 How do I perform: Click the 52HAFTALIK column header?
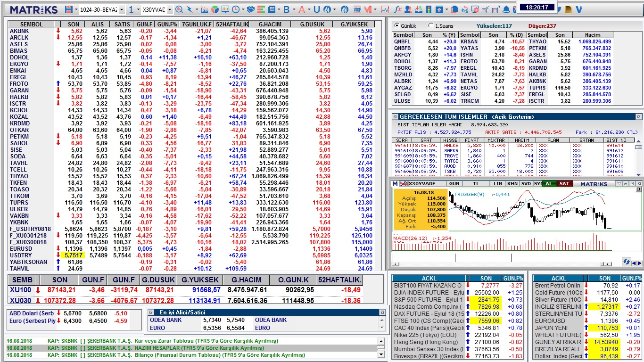[232, 24]
